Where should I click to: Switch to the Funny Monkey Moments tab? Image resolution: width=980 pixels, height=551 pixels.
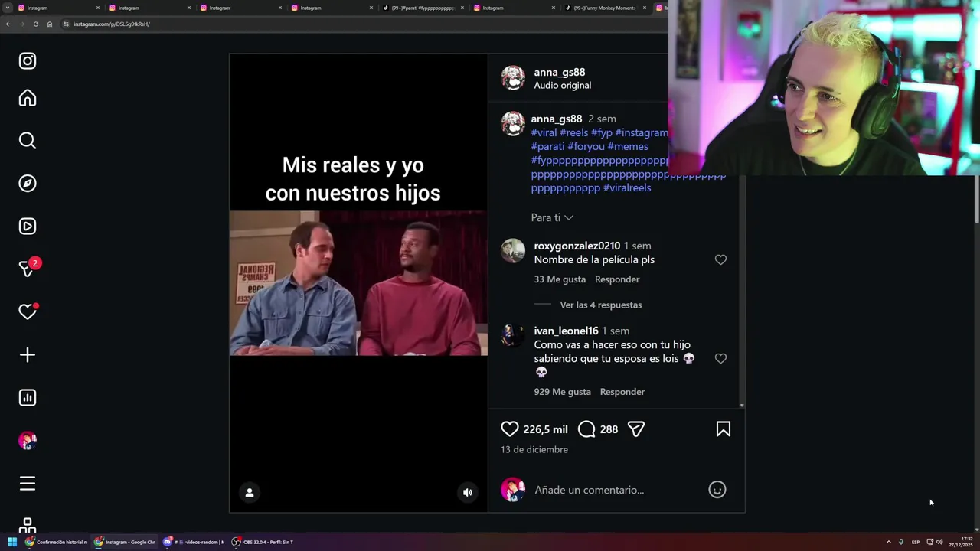click(606, 8)
